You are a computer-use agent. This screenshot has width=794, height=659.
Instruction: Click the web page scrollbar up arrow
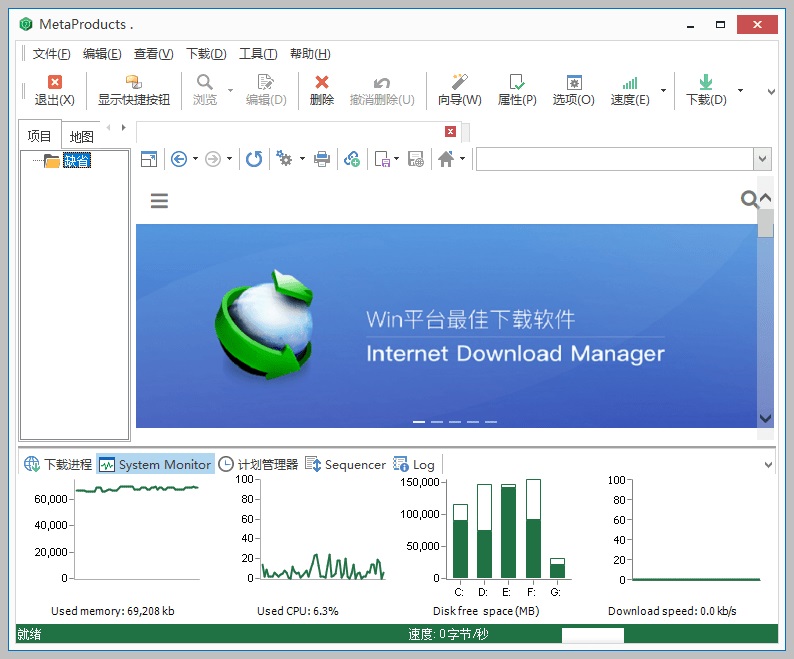click(765, 198)
